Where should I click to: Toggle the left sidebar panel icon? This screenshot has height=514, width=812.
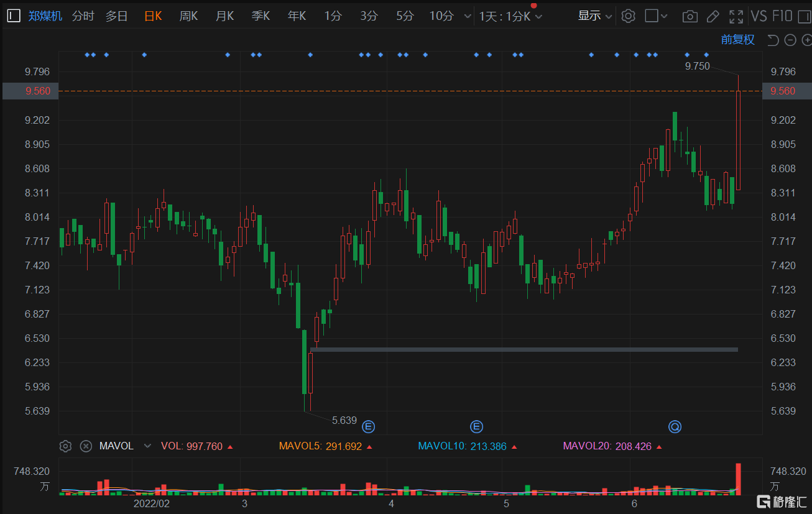click(14, 16)
